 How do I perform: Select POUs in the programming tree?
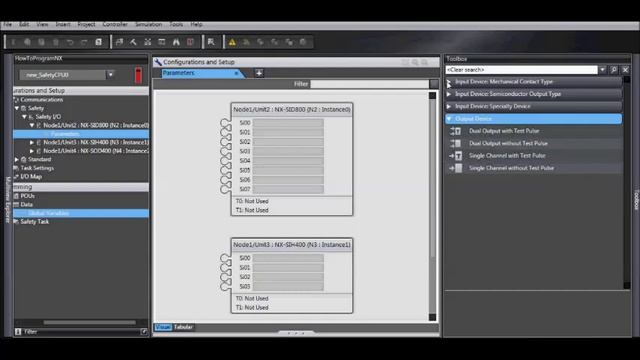tap(27, 196)
